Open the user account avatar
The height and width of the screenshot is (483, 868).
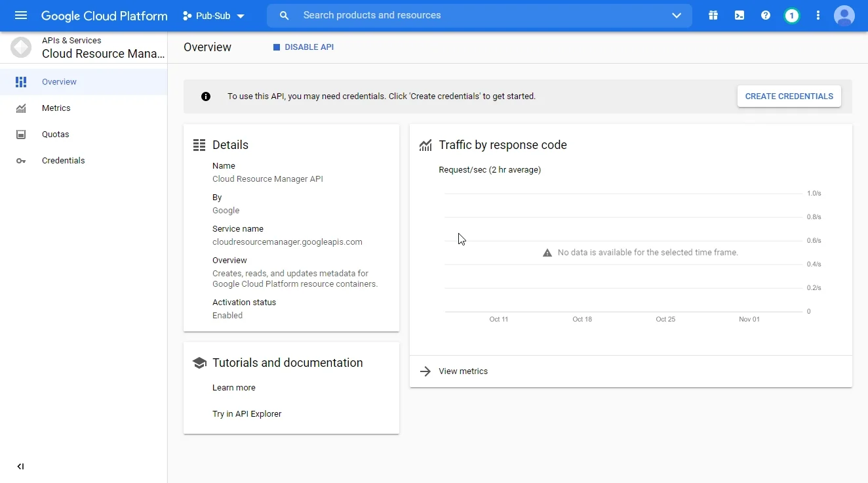tap(844, 15)
